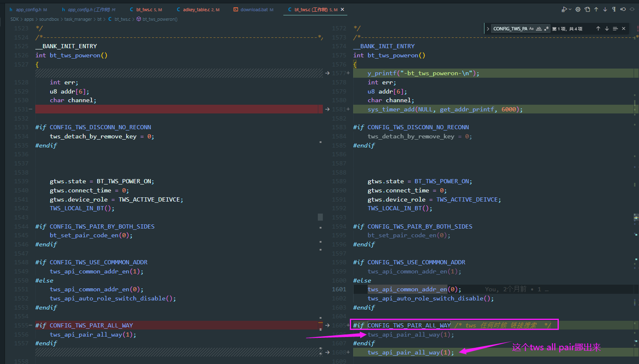This screenshot has width=639, height=364.
Task: Switch to the app_config.h tab
Action: (x=28, y=10)
